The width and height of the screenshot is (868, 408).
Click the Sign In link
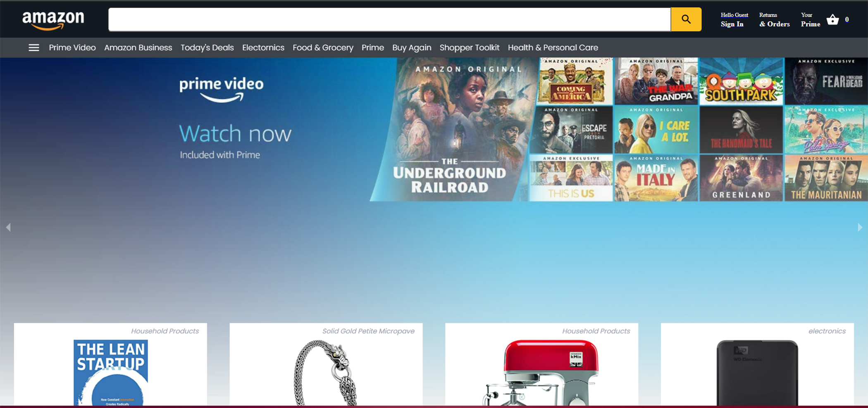732,24
